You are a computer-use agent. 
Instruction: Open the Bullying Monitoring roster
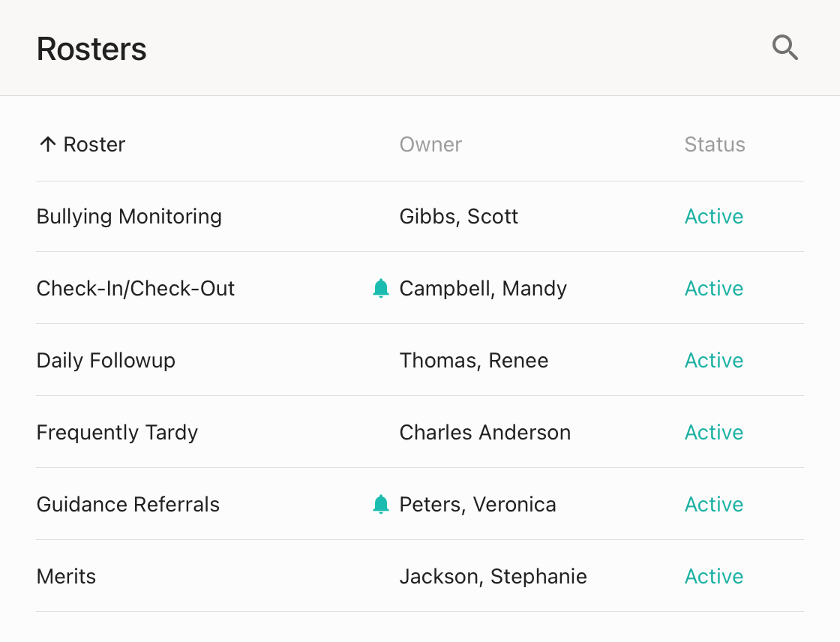pyautogui.click(x=129, y=217)
